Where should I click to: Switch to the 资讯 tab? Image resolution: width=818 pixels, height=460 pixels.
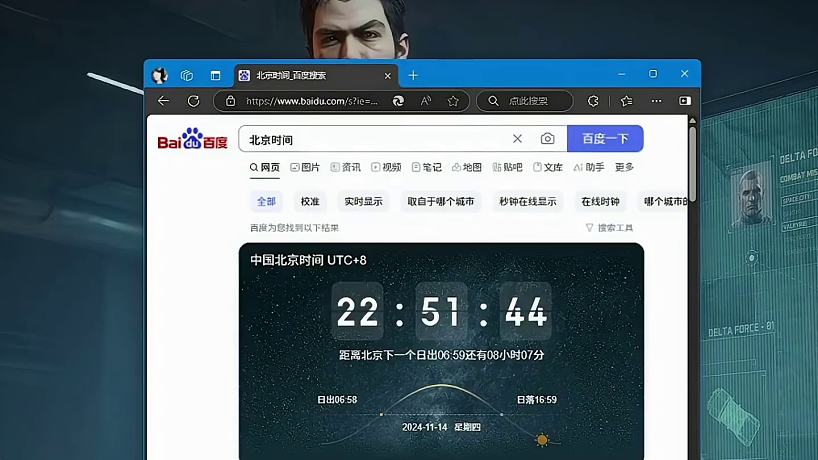[x=345, y=167]
